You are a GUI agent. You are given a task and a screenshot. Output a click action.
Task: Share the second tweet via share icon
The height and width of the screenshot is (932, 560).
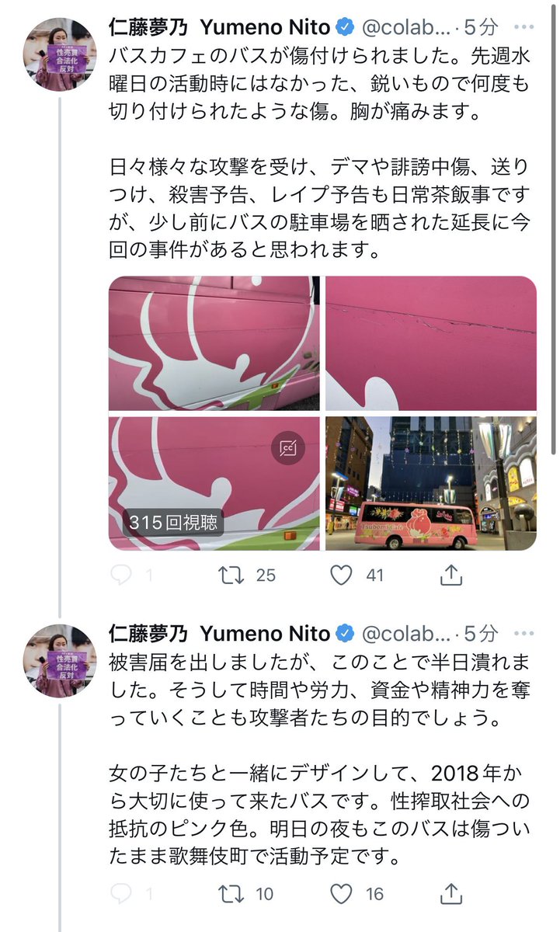point(451,894)
